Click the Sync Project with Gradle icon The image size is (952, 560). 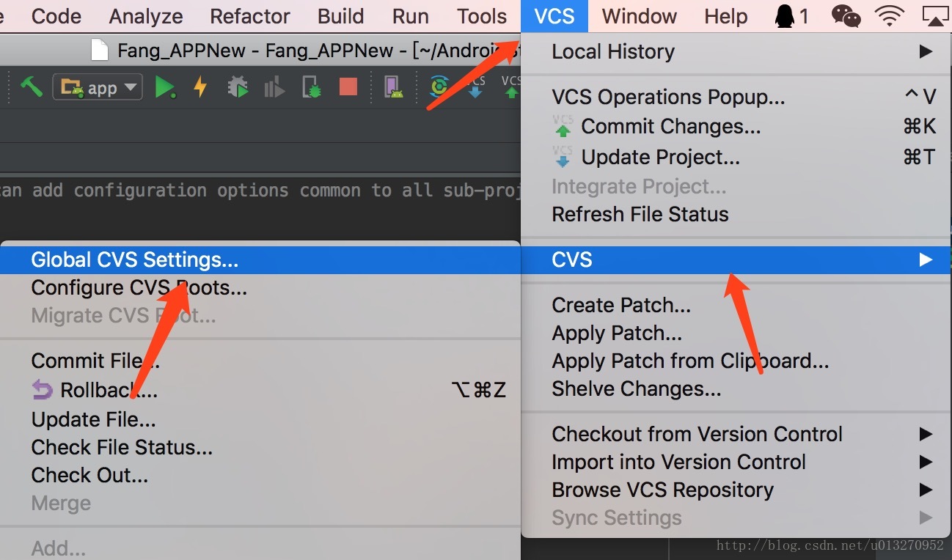[439, 88]
